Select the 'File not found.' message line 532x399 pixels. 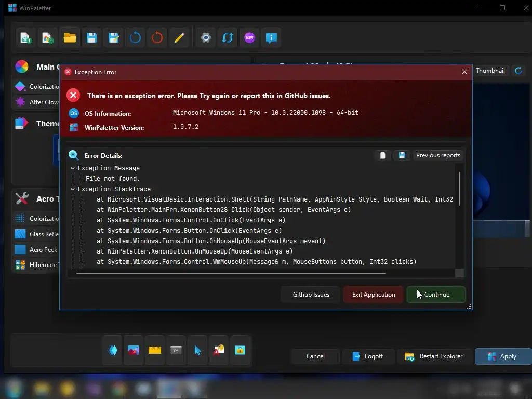(x=113, y=179)
